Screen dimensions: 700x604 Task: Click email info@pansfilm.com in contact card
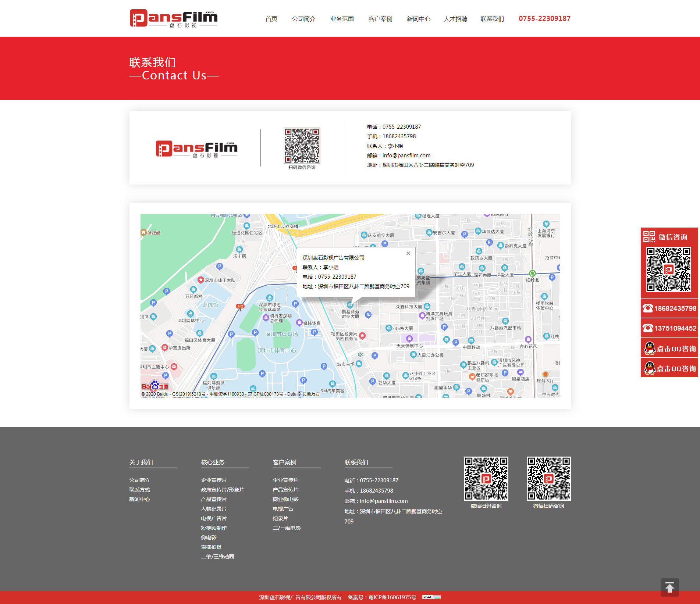pos(406,156)
